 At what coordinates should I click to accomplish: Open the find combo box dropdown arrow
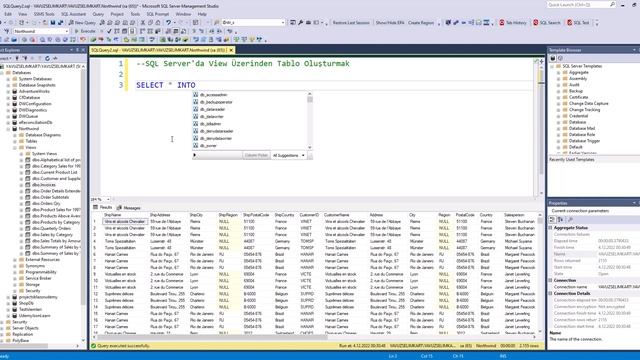(x=283, y=22)
